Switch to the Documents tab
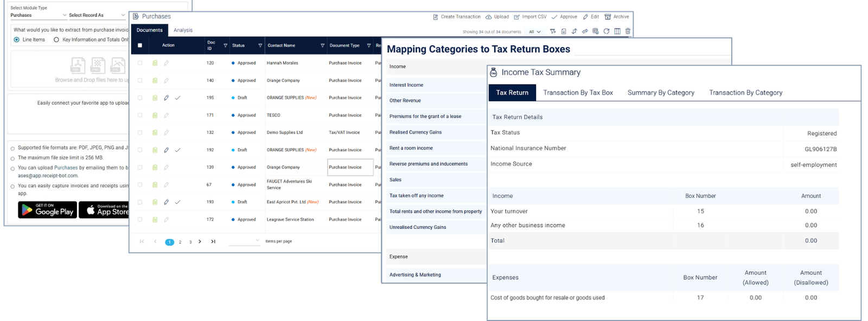This screenshot has height=321, width=868. [150, 30]
